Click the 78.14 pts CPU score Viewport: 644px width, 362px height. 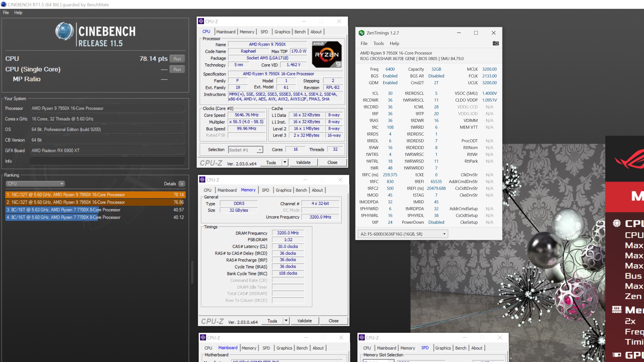coord(153,59)
